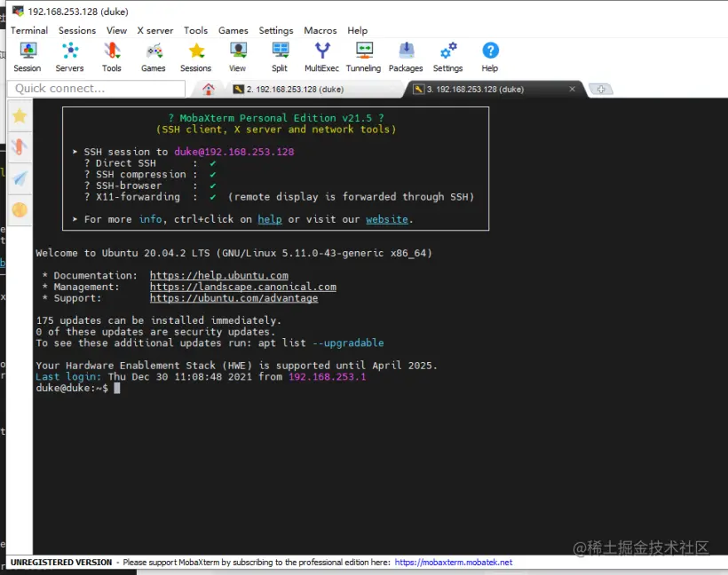Screen dimensions: 728x575
Task: Click the Sessions star toolbar icon
Action: (196, 57)
